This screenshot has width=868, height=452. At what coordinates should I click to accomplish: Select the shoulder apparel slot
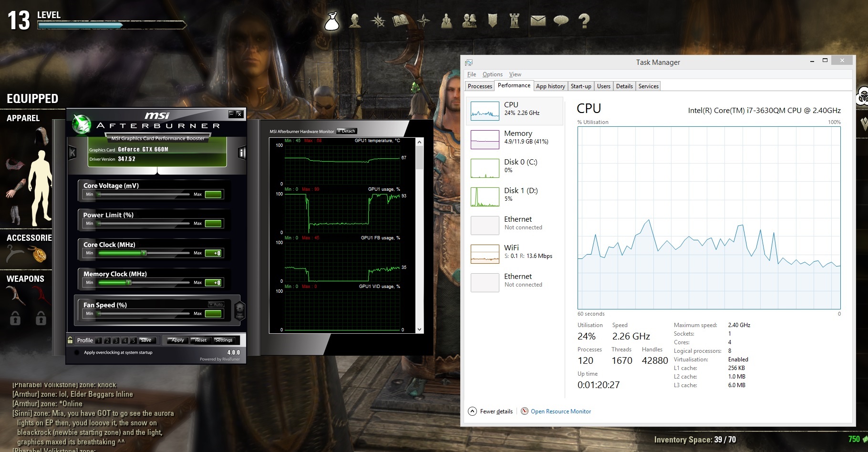[15, 165]
